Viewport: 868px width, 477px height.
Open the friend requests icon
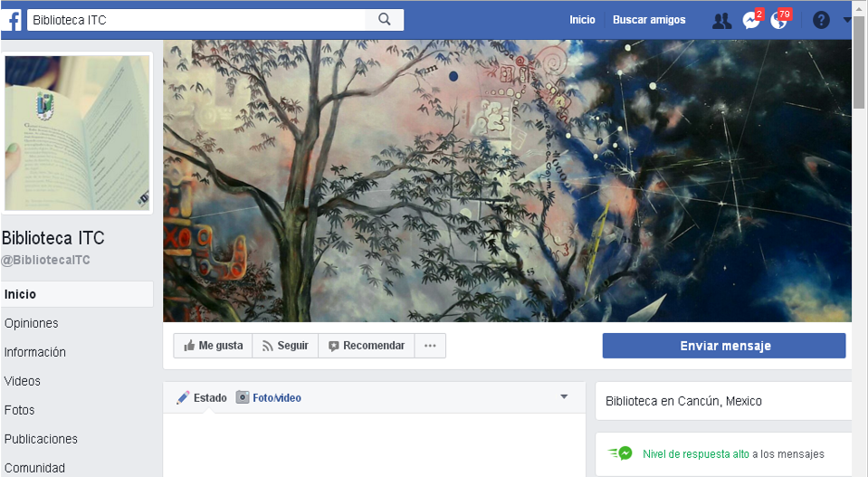coord(721,21)
